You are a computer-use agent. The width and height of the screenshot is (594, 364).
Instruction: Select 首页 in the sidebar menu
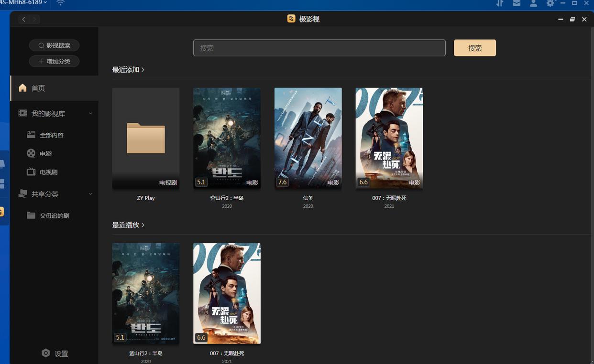tap(38, 88)
